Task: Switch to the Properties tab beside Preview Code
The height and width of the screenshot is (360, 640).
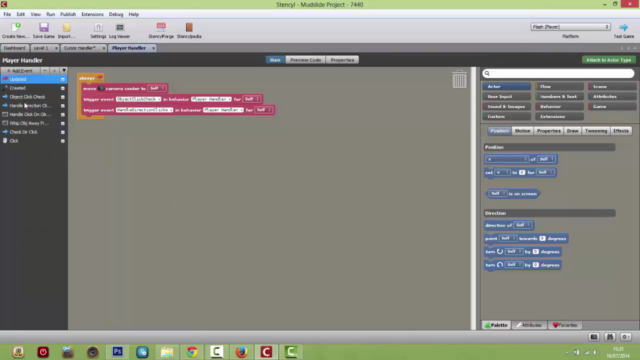Action: (342, 60)
